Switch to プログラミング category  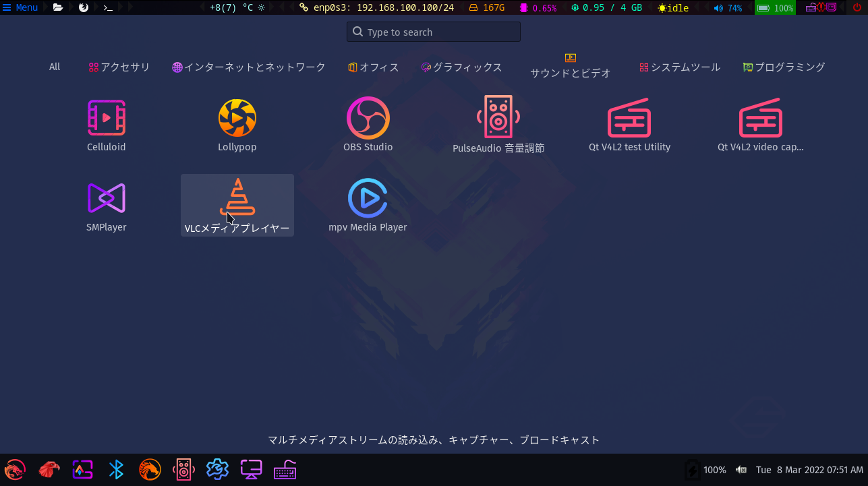pos(784,67)
